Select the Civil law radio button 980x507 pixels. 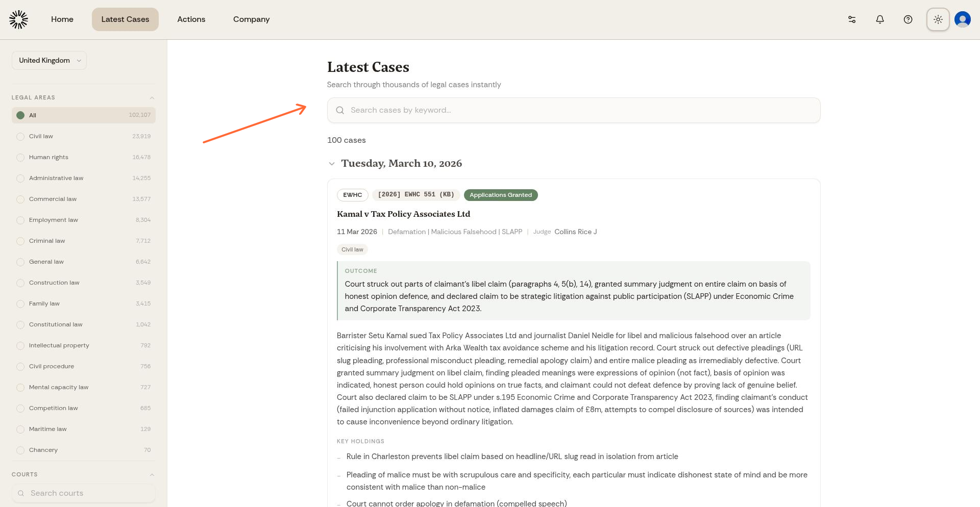tap(20, 136)
